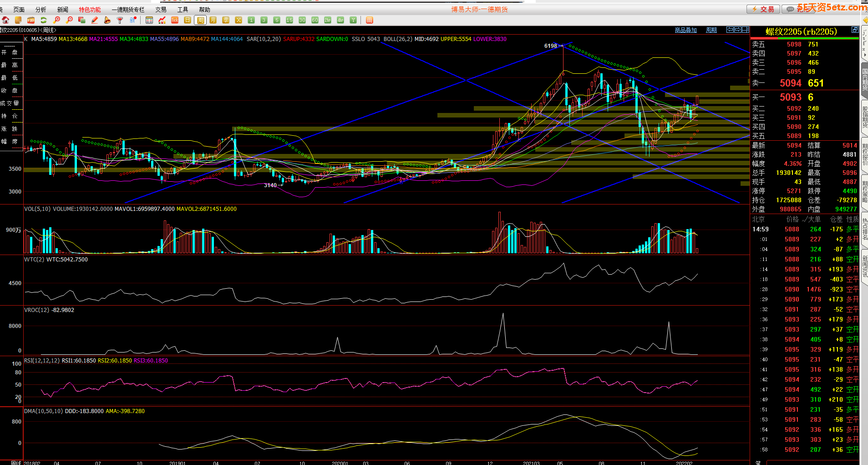Click the green refresh arrows icon
868x465 pixels.
click(x=44, y=20)
